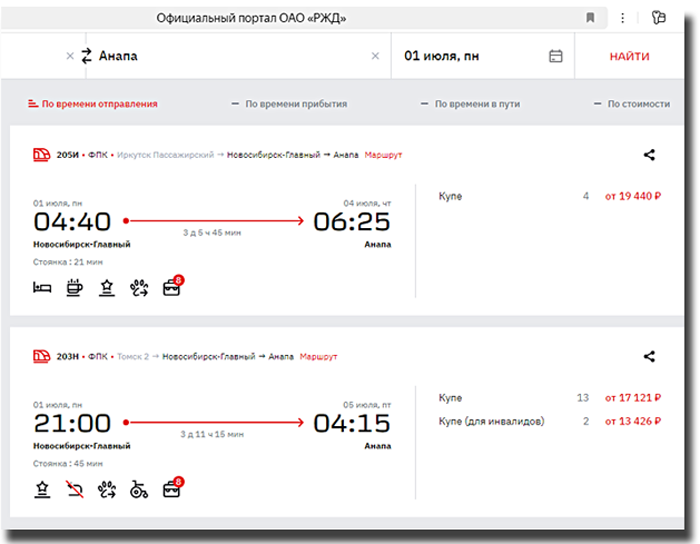Image resolution: width=700 pixels, height=544 pixels.
Task: Click the arrival date 05 июля, пт
Action: (367, 405)
